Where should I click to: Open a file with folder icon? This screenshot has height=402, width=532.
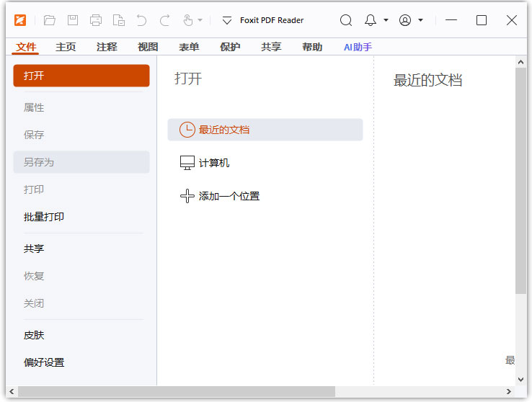point(50,20)
